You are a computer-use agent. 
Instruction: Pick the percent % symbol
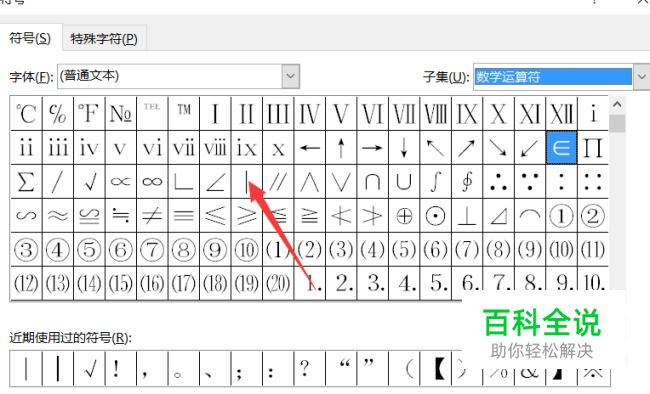point(58,114)
